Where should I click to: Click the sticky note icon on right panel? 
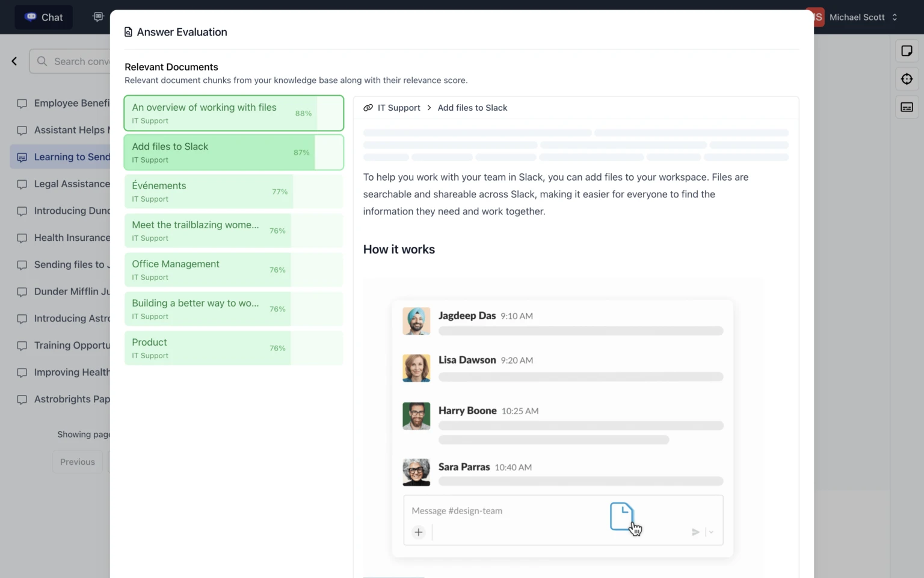click(x=907, y=51)
